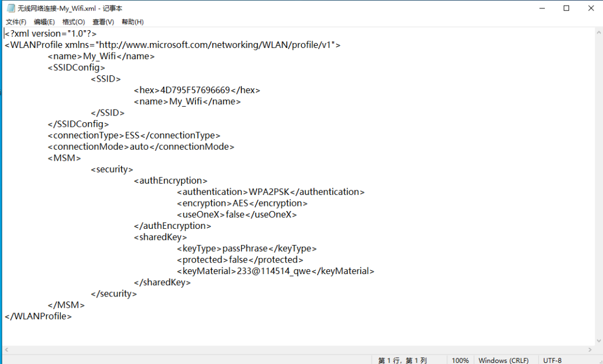Click the vertical scrollbar up arrow

click(x=599, y=33)
